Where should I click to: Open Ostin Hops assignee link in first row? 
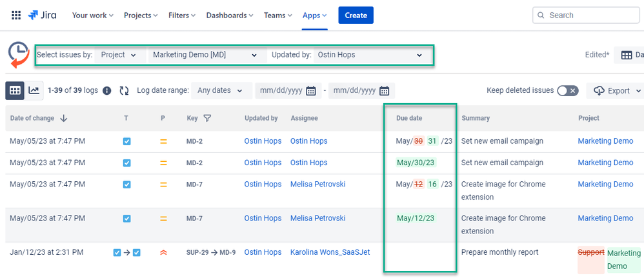[x=309, y=141]
